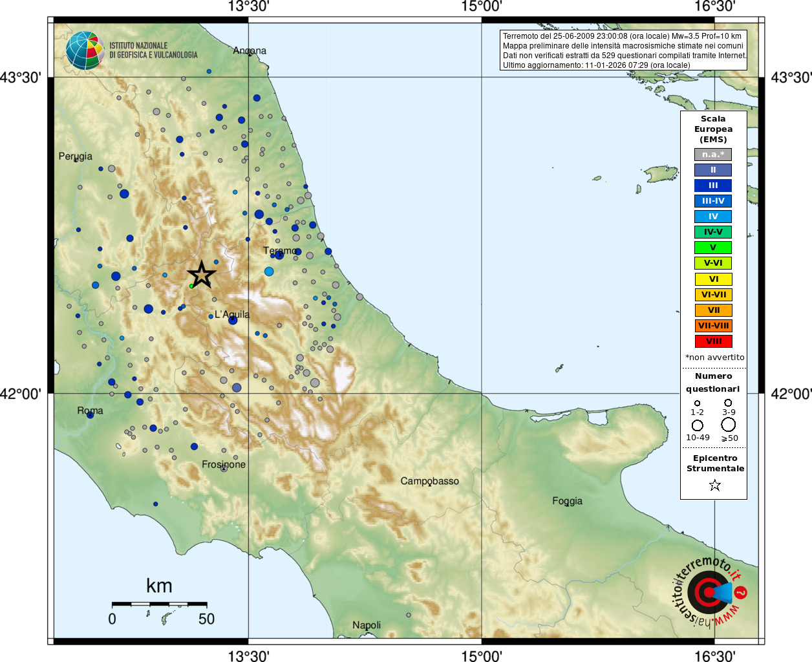This screenshot has height=662, width=812.
Task: Click the Roma city label
Action: (90, 411)
